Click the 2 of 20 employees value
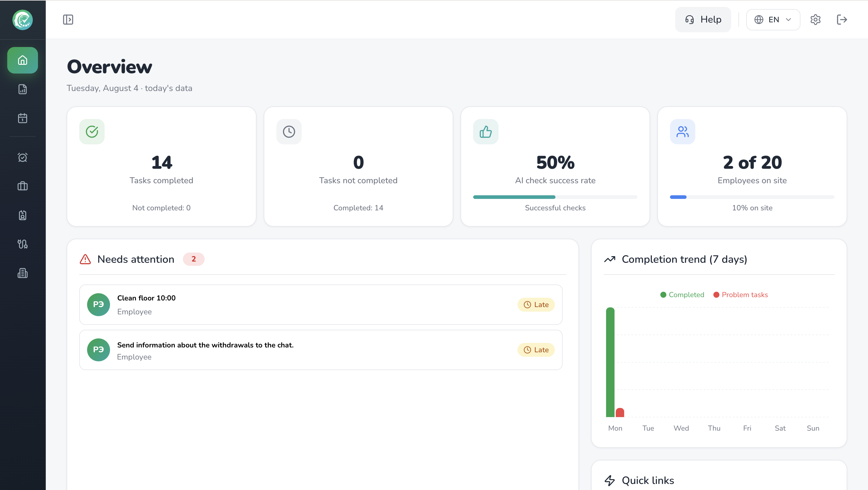Viewport: 868px width, 490px height. coord(752,162)
